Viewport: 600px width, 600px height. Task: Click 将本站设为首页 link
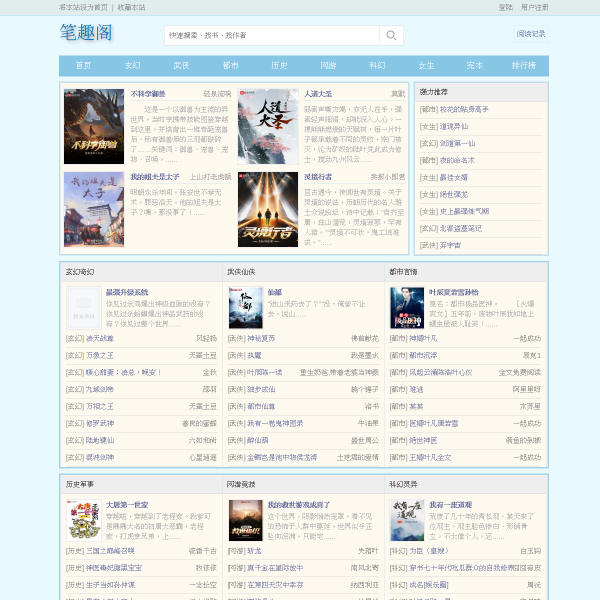83,7
